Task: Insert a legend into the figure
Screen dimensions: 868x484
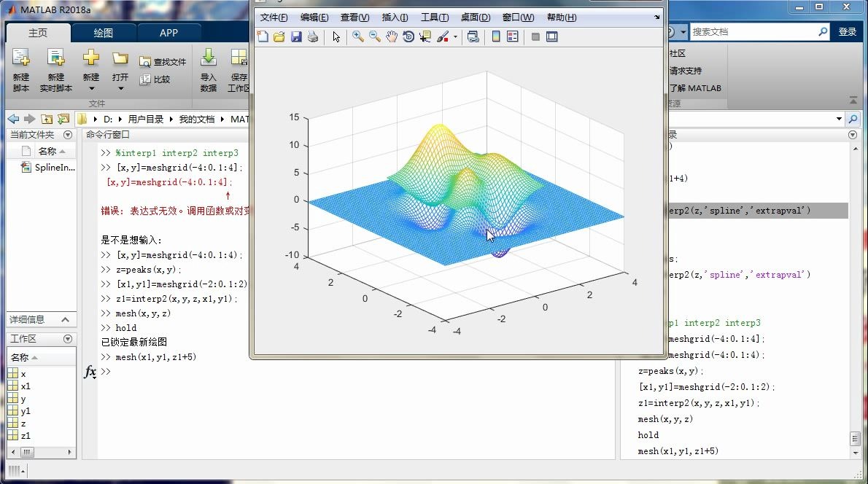Action: (x=514, y=36)
